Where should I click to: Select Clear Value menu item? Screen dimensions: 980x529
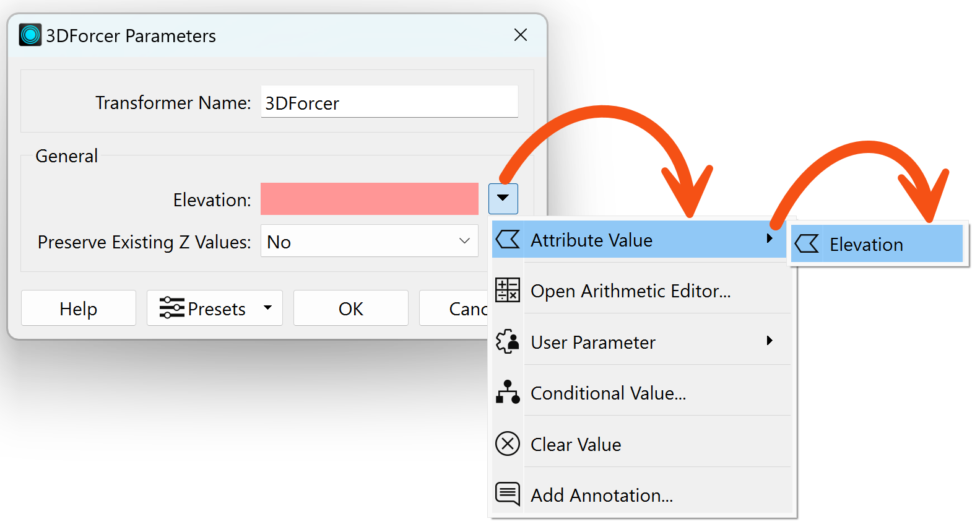click(x=641, y=444)
